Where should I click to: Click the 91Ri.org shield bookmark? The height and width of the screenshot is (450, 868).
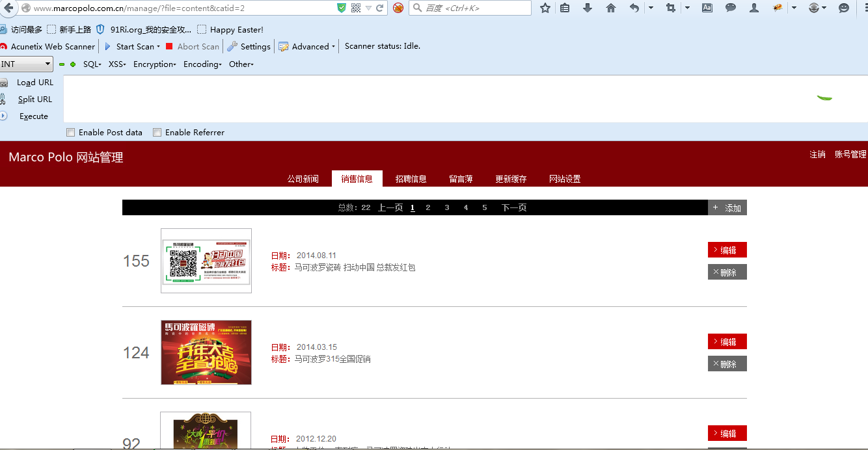pyautogui.click(x=100, y=29)
